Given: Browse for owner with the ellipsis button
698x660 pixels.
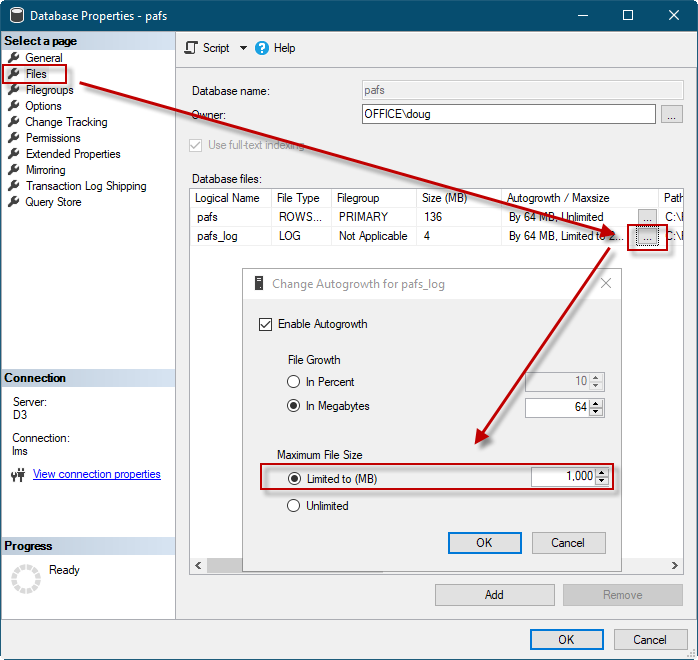Looking at the screenshot, I should point(671,114).
